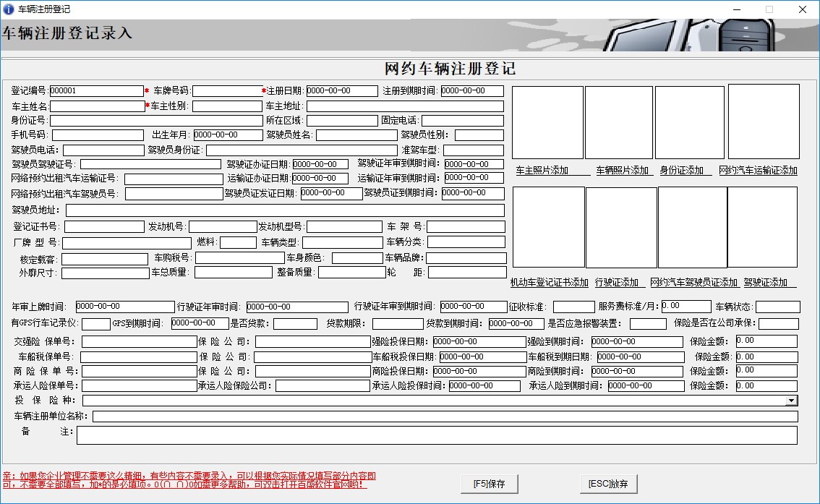
Task: Focus the 准驾车型 input field
Action: pos(474,150)
